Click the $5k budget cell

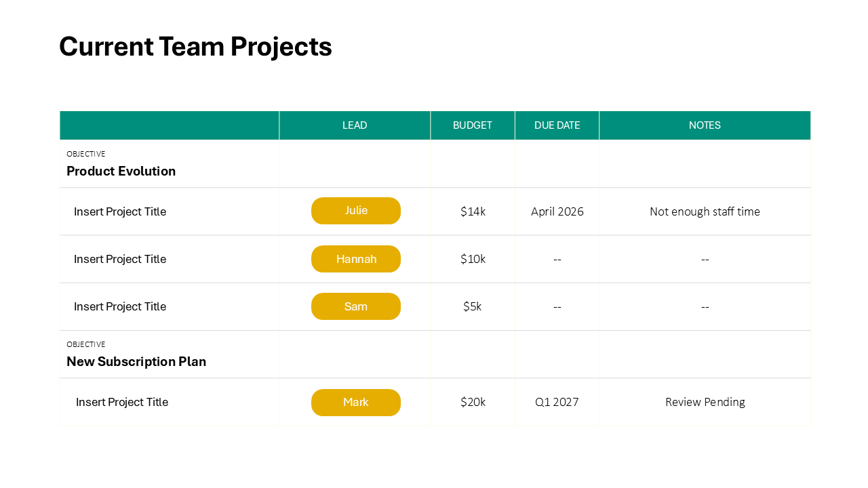coord(472,306)
